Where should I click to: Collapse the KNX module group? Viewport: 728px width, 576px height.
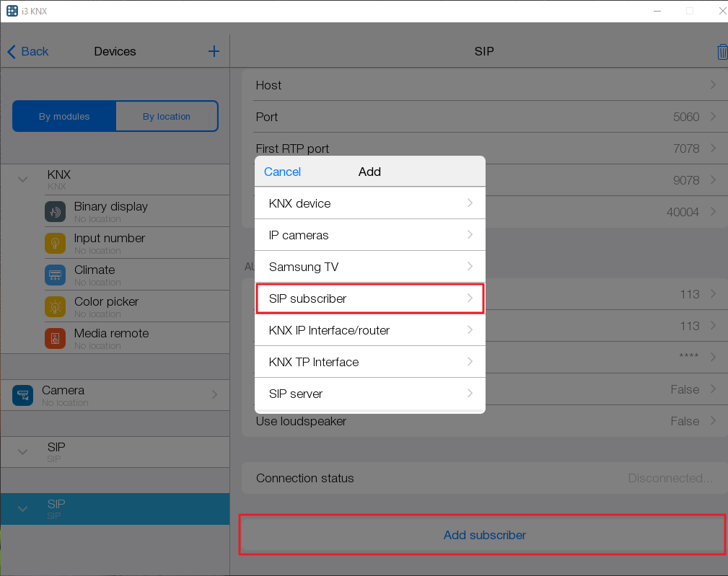(x=22, y=180)
